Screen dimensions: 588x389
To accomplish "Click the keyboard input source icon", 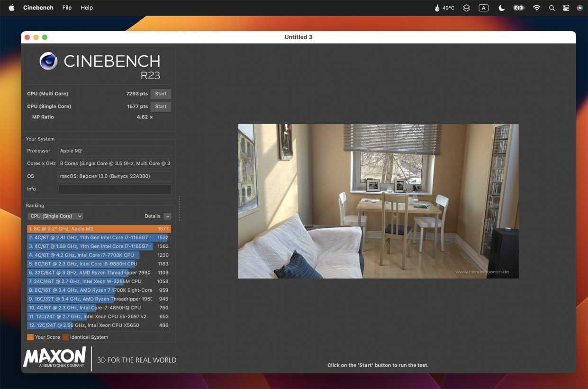I will [x=483, y=8].
